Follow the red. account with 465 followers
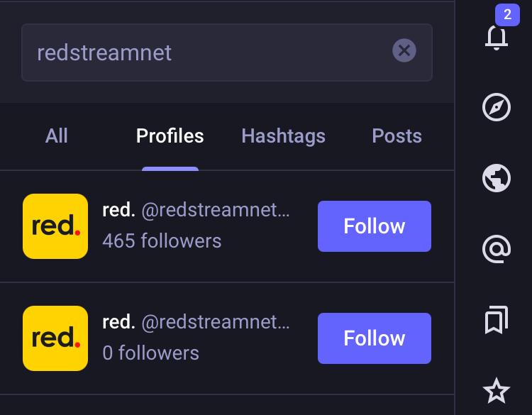The height and width of the screenshot is (415, 532). point(375,226)
